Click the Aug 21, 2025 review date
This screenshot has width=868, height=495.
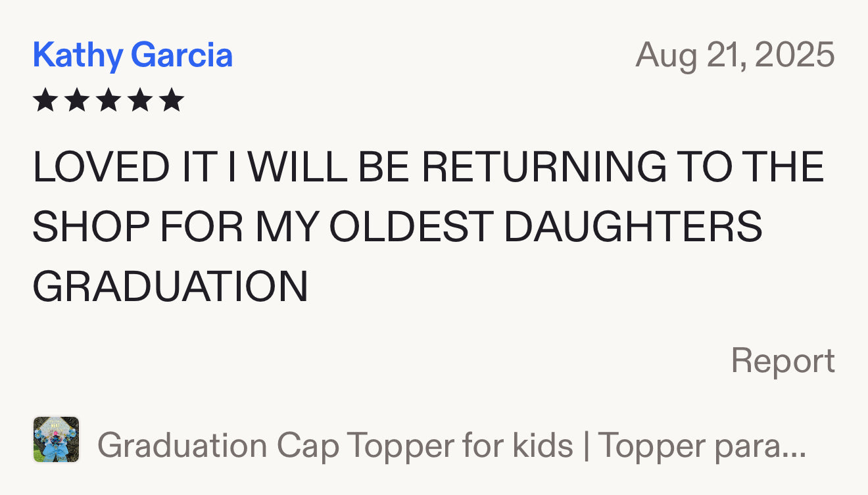point(735,55)
